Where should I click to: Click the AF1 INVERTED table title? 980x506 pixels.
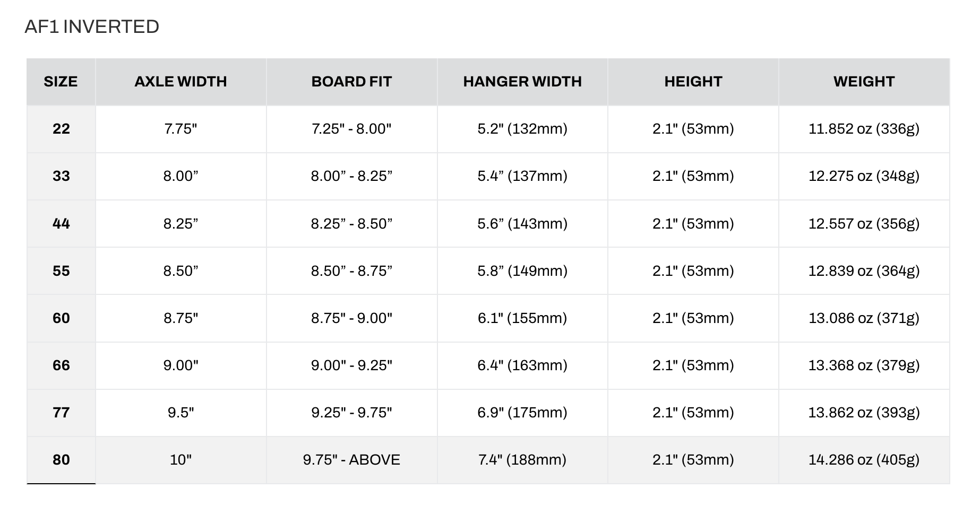tap(92, 27)
